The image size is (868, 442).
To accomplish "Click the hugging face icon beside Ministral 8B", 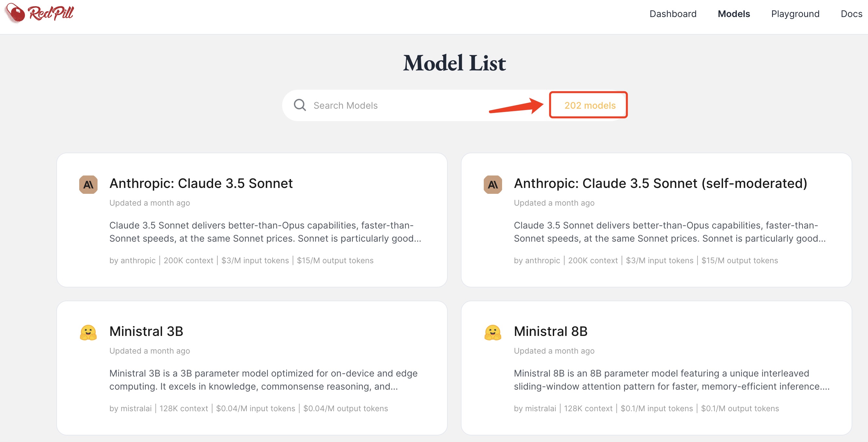I will [x=493, y=332].
